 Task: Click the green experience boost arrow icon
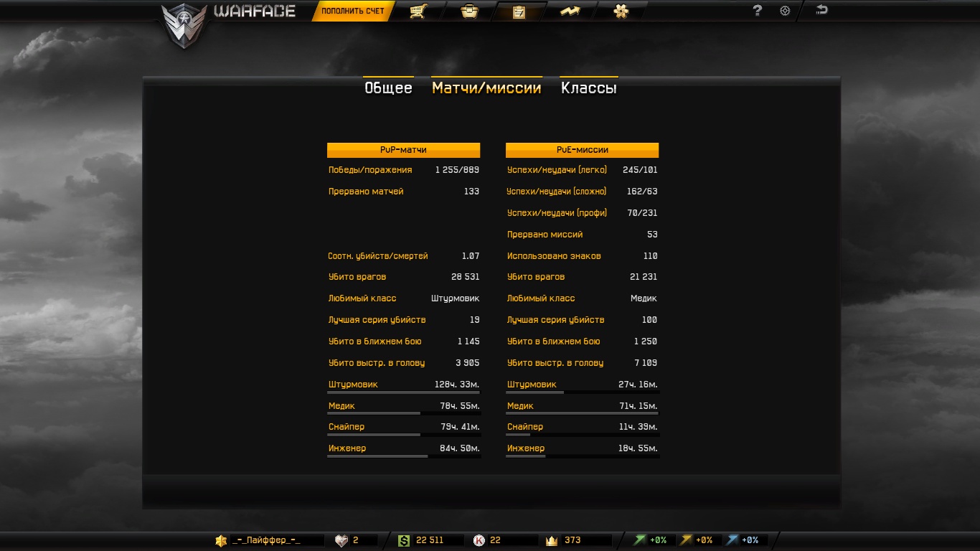pyautogui.click(x=640, y=540)
